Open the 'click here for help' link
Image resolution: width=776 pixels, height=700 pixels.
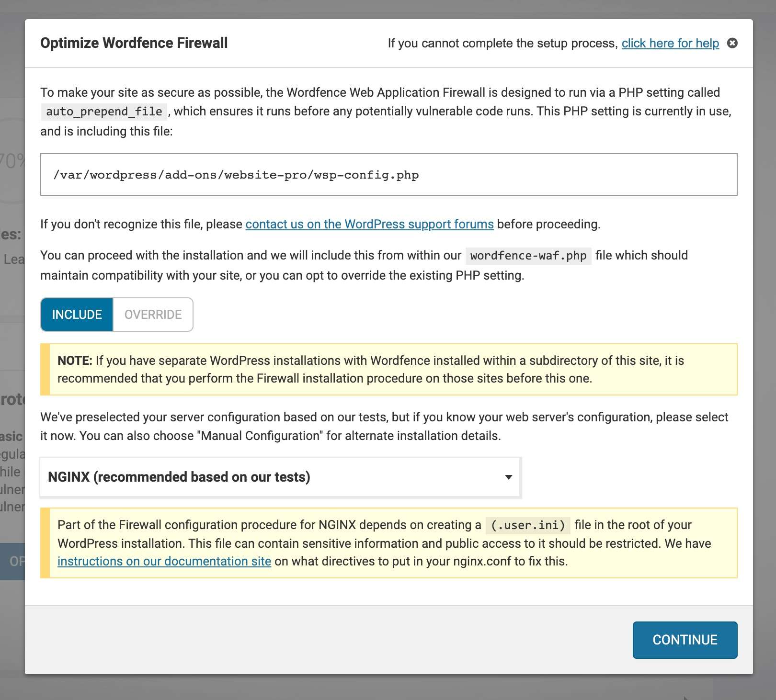(x=670, y=43)
